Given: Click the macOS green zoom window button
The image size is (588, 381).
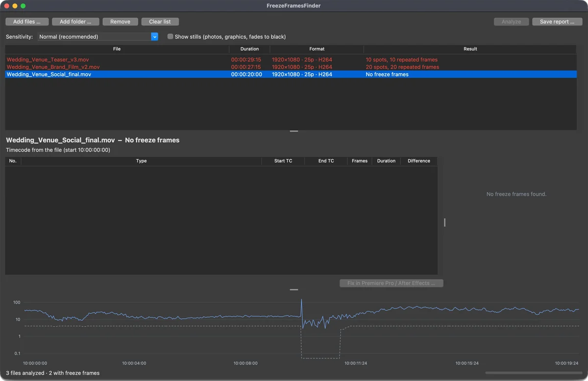Looking at the screenshot, I should pos(23,6).
